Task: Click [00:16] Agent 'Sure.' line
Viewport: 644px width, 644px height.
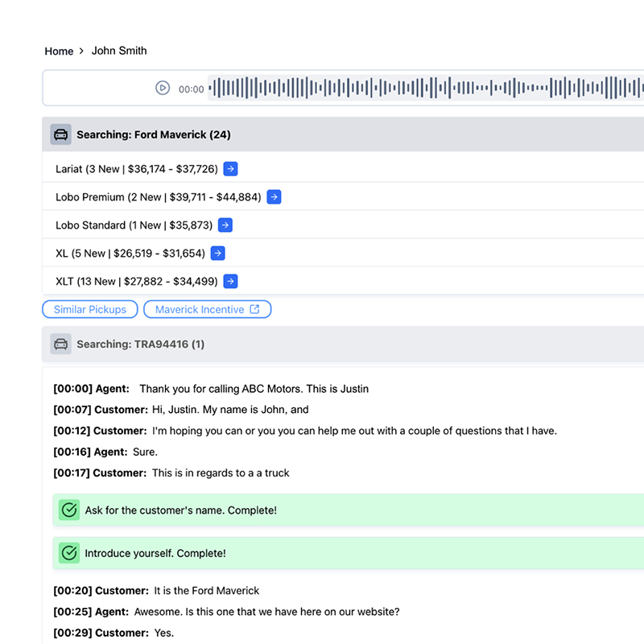Action: click(105, 452)
